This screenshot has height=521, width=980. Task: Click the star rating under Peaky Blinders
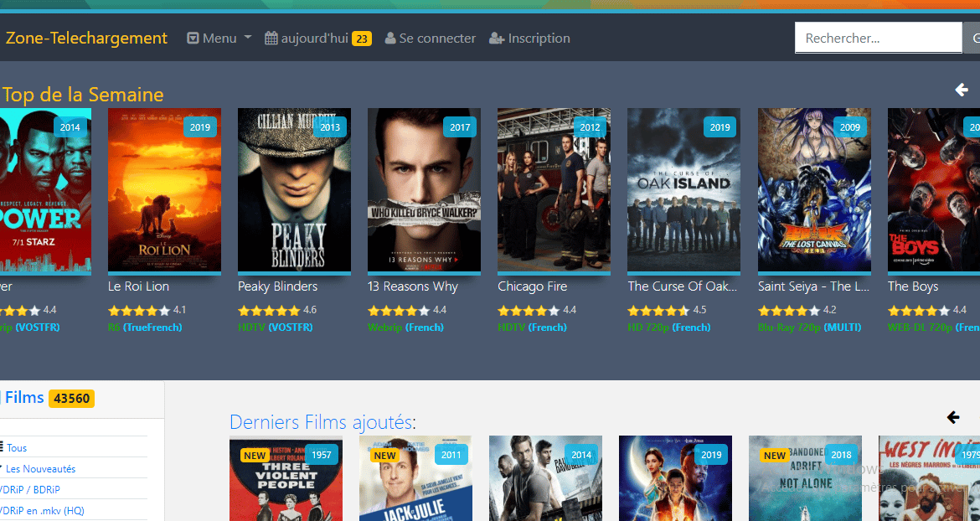tap(269, 311)
